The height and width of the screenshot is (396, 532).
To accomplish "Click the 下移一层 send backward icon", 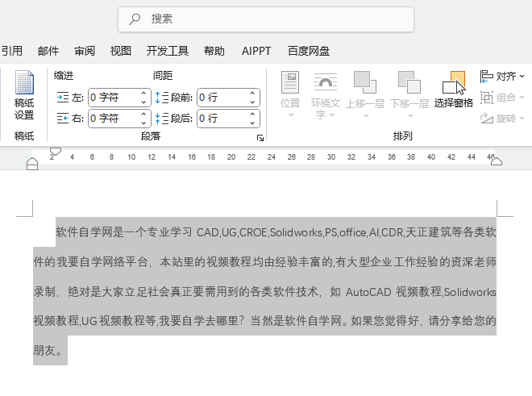I will pyautogui.click(x=409, y=81).
